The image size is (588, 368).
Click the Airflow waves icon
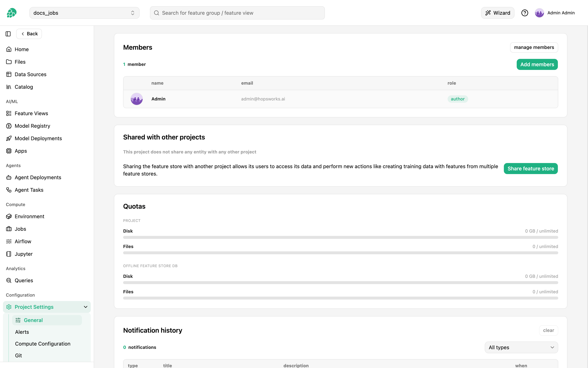pos(9,241)
